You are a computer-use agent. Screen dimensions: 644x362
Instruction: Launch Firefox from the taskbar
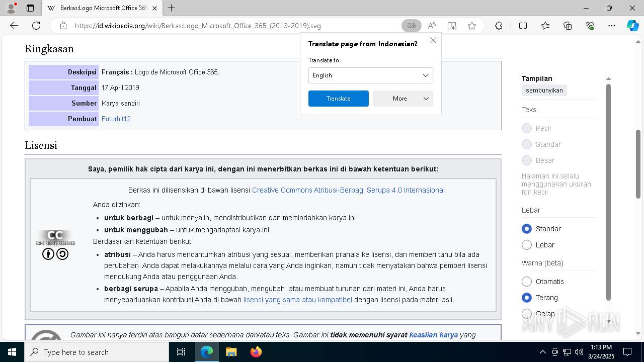point(256,352)
